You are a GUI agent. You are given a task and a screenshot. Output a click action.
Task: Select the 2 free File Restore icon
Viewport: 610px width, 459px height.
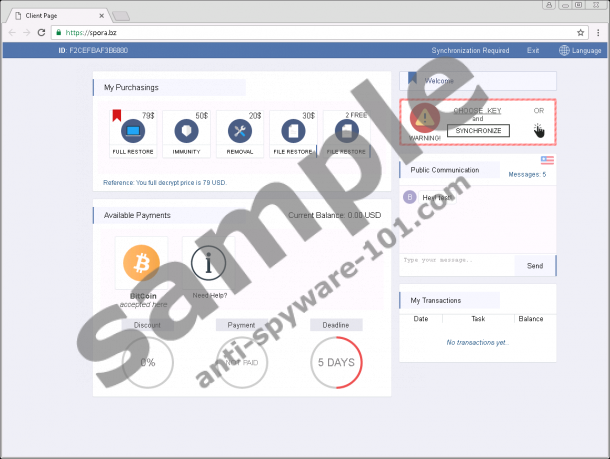pos(345,131)
